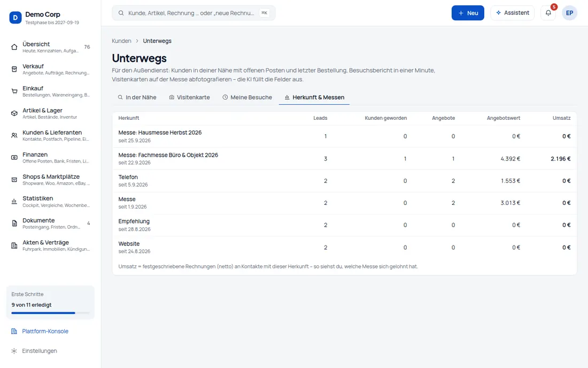Viewport: 588px width, 368px height.
Task: Select row Messe: Hausmesse Herbst 2026
Action: 344,136
